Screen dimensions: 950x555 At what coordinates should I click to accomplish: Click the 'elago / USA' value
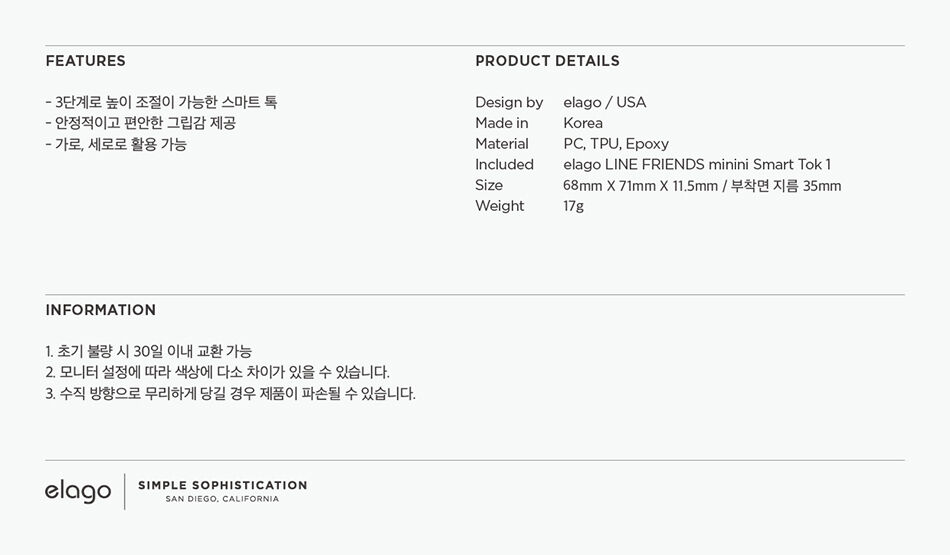[605, 102]
